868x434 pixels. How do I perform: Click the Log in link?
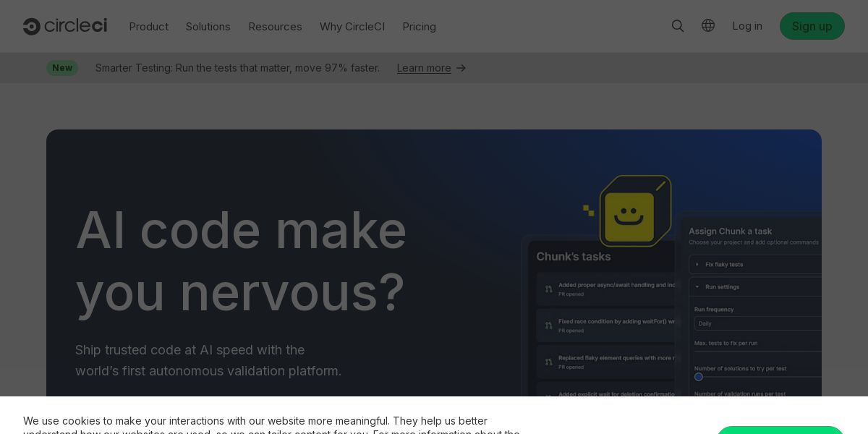coord(747,26)
